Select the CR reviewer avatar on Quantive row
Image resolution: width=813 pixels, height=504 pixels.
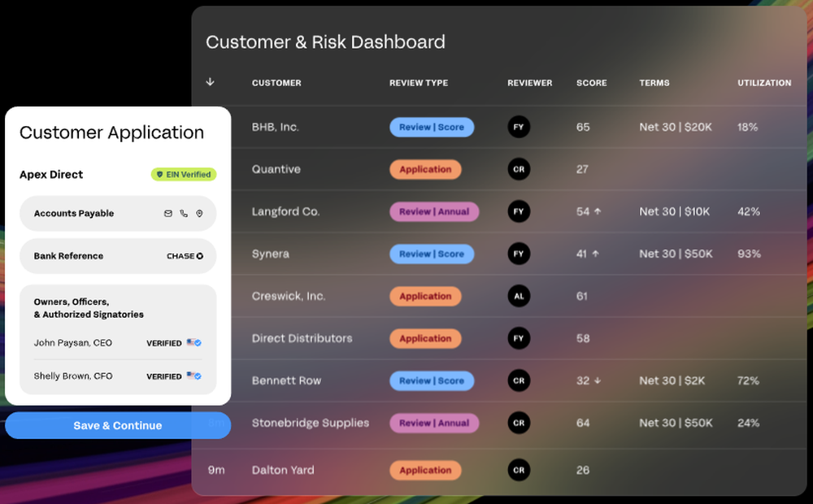(519, 169)
